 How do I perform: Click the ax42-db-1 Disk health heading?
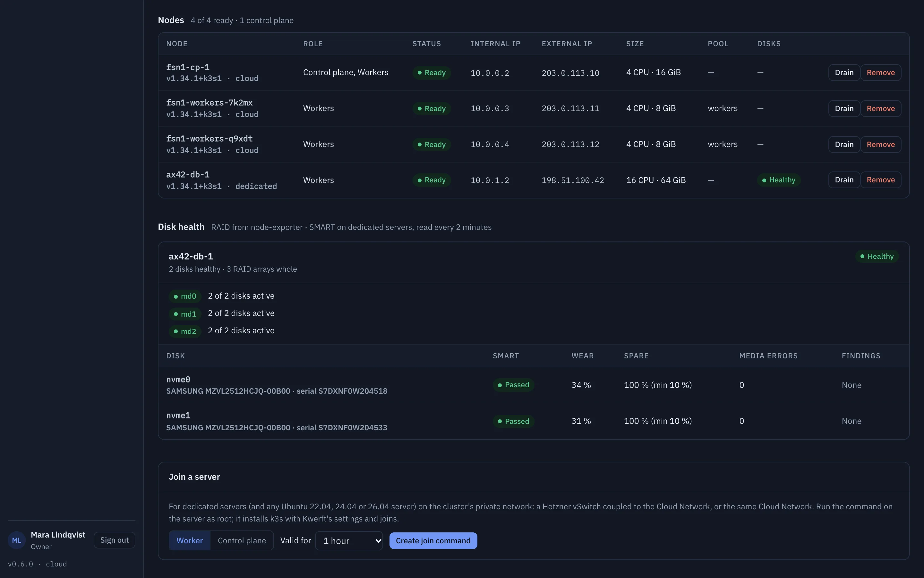tap(191, 256)
